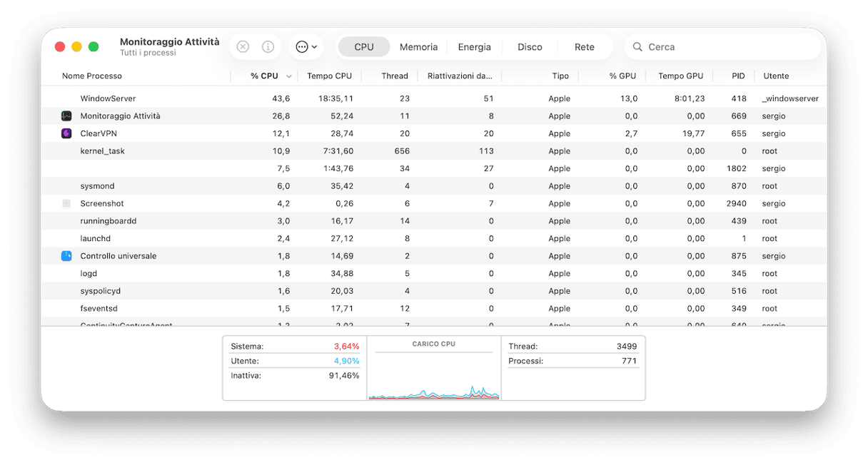Click the Monitoraggio Attività app icon in list

pyautogui.click(x=66, y=116)
